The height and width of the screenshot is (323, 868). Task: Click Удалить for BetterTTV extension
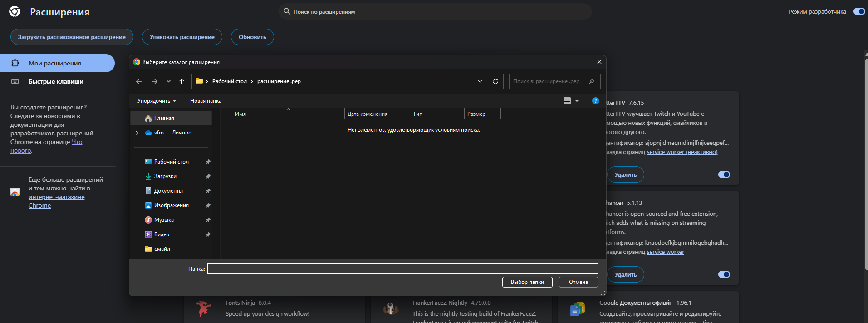626,174
